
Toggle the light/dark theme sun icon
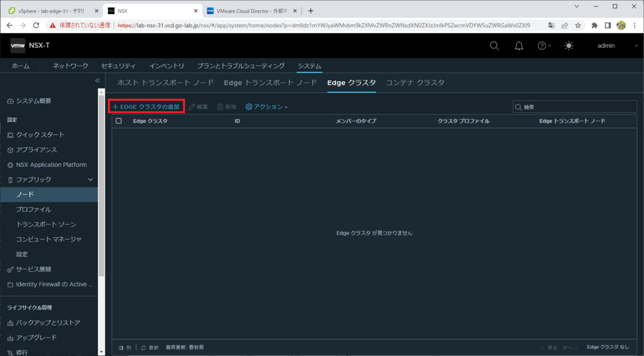pyautogui.click(x=569, y=46)
